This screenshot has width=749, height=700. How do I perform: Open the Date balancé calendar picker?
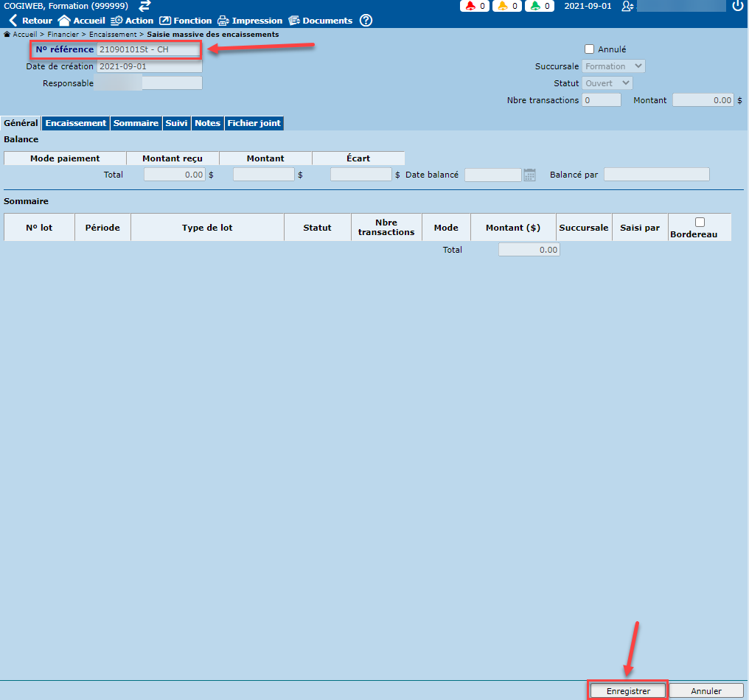[x=529, y=175]
